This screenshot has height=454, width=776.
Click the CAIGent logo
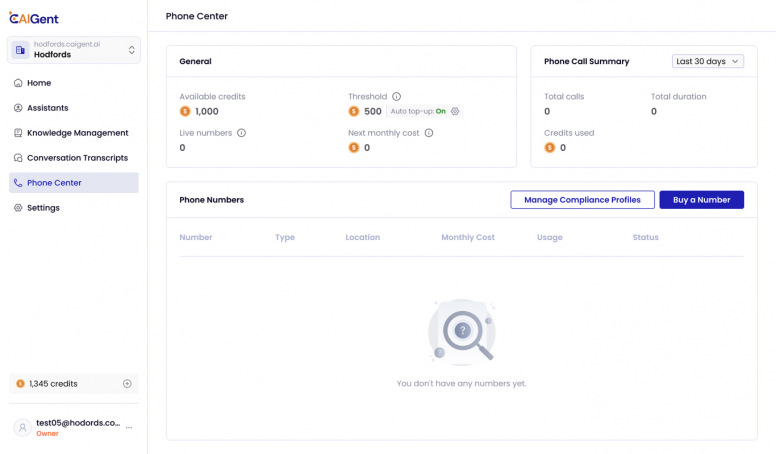[x=36, y=16]
